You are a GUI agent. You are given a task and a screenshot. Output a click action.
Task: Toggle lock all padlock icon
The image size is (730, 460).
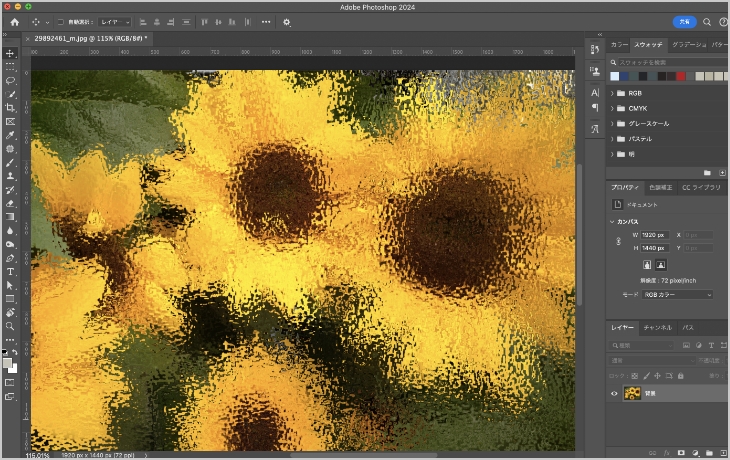681,376
